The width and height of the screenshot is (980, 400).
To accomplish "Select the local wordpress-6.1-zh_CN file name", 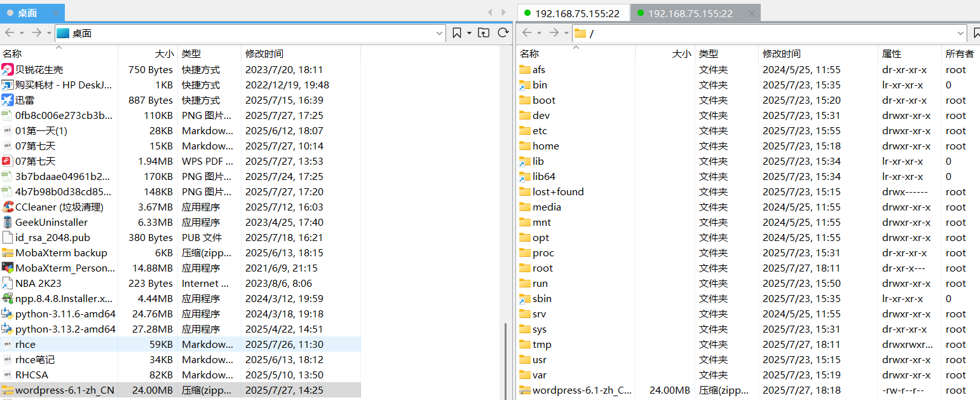I will click(65, 390).
